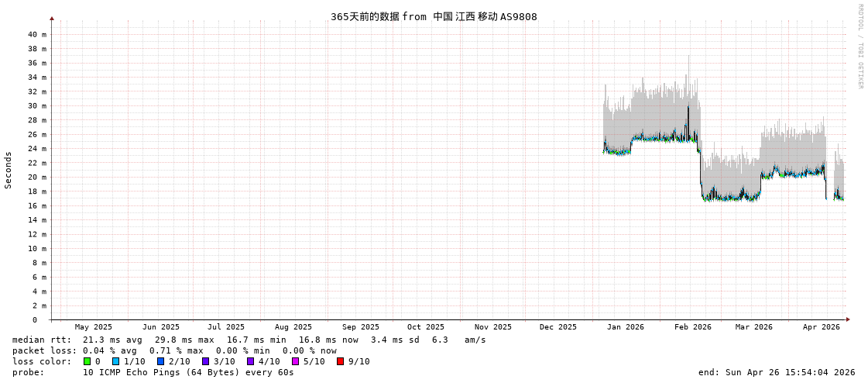Select the purple 3/10 loss swatch
Screen dimensions: 868x383
pos(205,361)
